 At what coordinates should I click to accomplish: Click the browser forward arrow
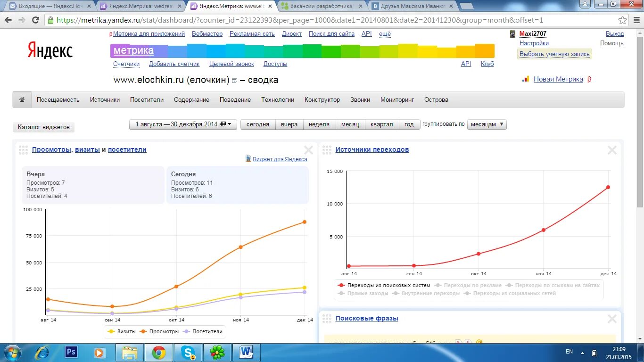tap(22, 20)
